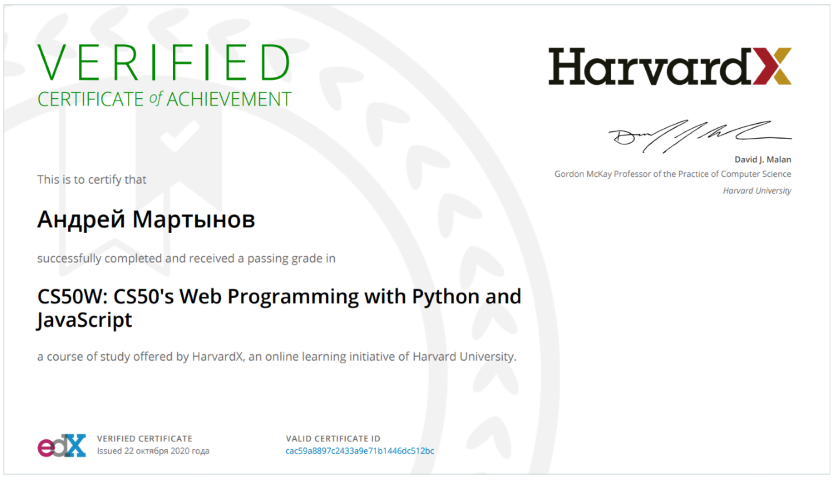Screen dimensions: 834x480
Task: Click the CERTIFICATE of ACHIEVEMENT subtitle
Action: coord(164,100)
